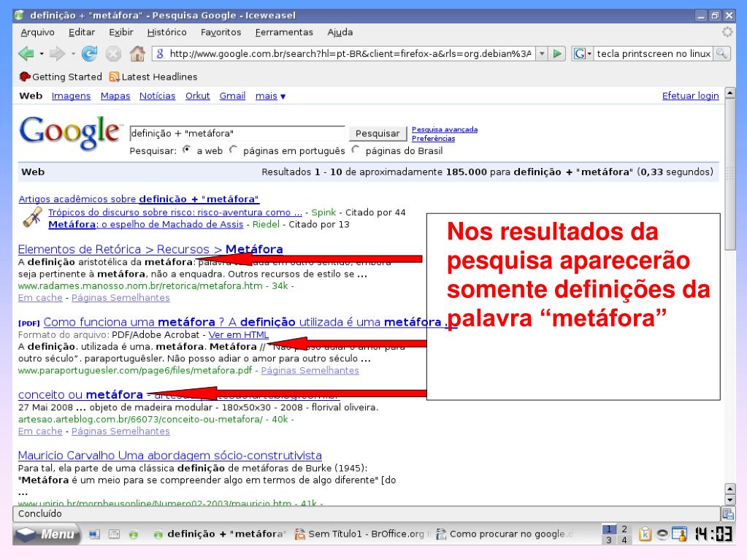Click the search magnifier icon in toolbar
Viewport: 747px width, 560px height.
(721, 53)
